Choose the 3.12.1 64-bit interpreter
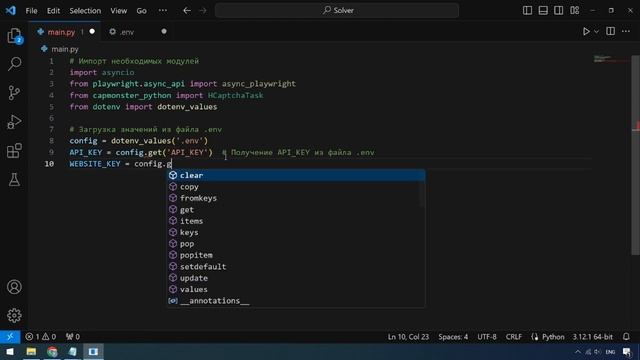 pos(592,337)
